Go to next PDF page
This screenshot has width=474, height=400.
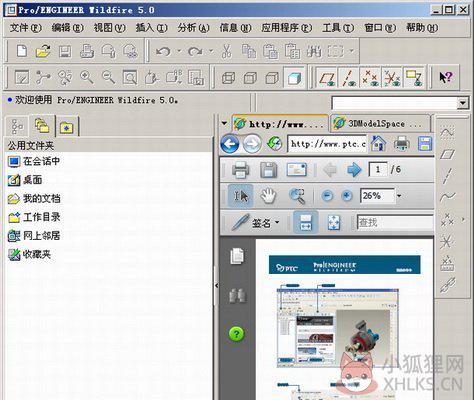[x=354, y=170]
